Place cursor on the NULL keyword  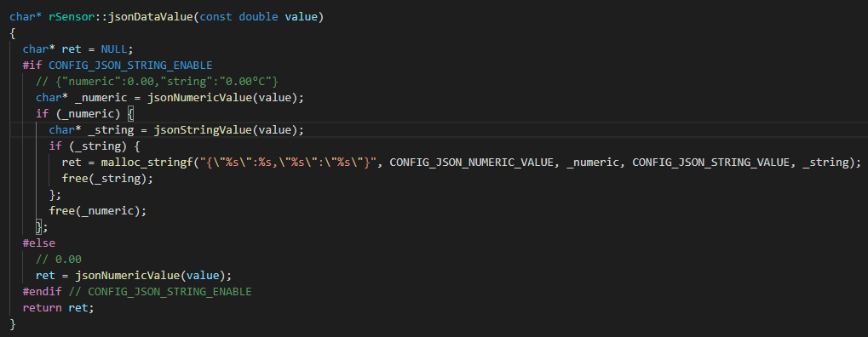114,49
